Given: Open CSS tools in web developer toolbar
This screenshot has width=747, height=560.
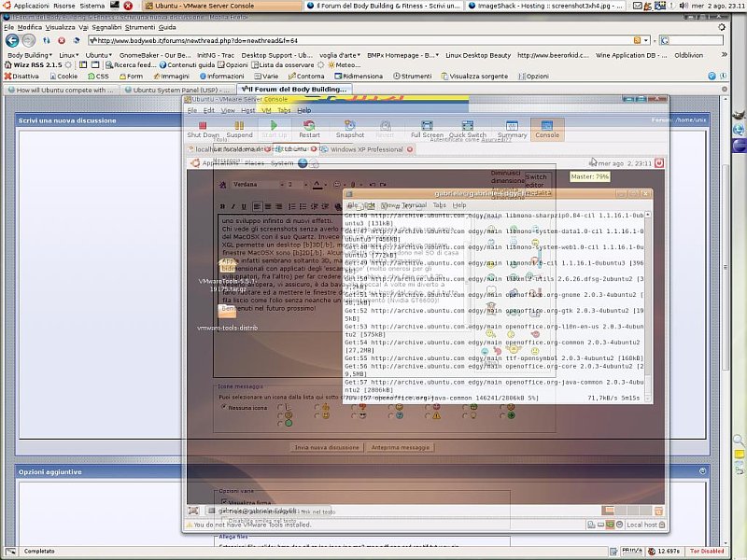Looking at the screenshot, I should click(x=98, y=77).
